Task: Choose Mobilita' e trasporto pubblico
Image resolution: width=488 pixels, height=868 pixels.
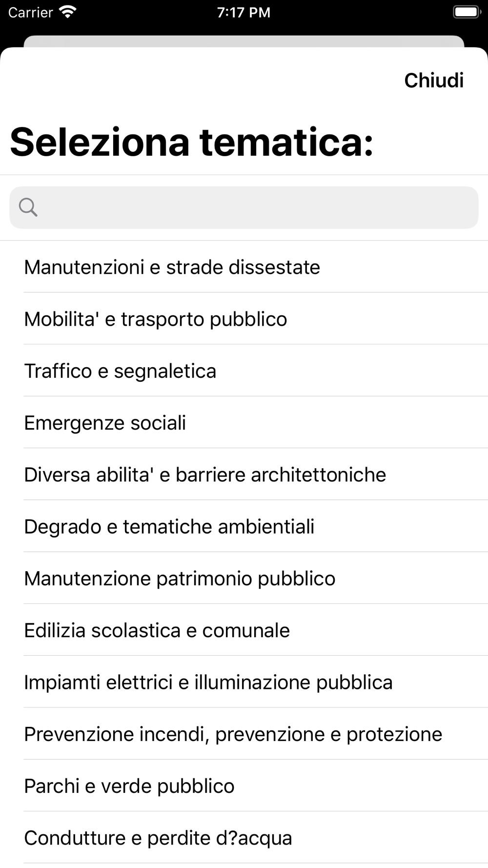Action: 244,319
